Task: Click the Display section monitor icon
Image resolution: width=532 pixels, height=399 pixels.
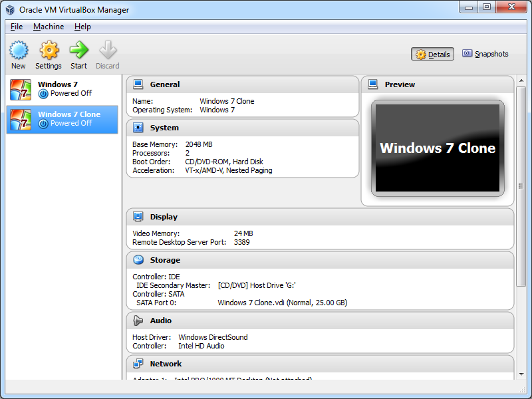Action: pos(138,217)
